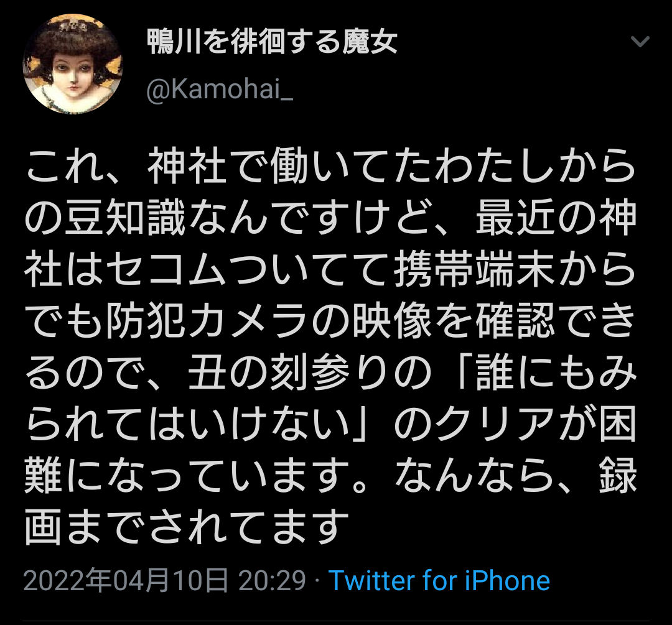Screen dimensions: 672x625
Task: Open the tweet options chevron menu
Action: [x=640, y=42]
